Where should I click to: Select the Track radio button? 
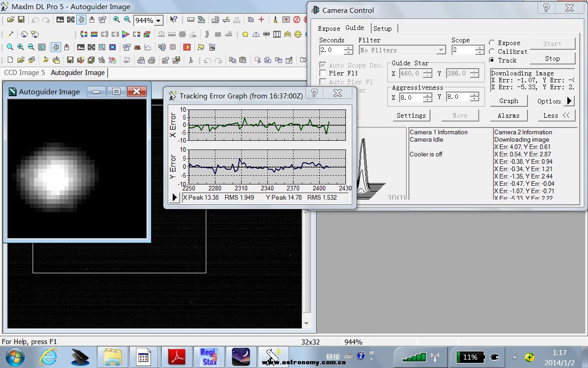pyautogui.click(x=492, y=60)
